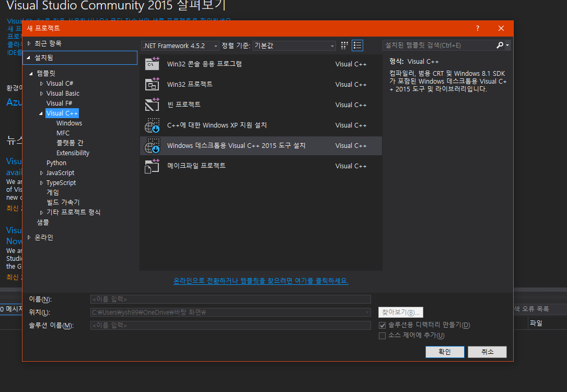Select C++에 대한 Windows XP 지원 설치 text

tap(217, 125)
